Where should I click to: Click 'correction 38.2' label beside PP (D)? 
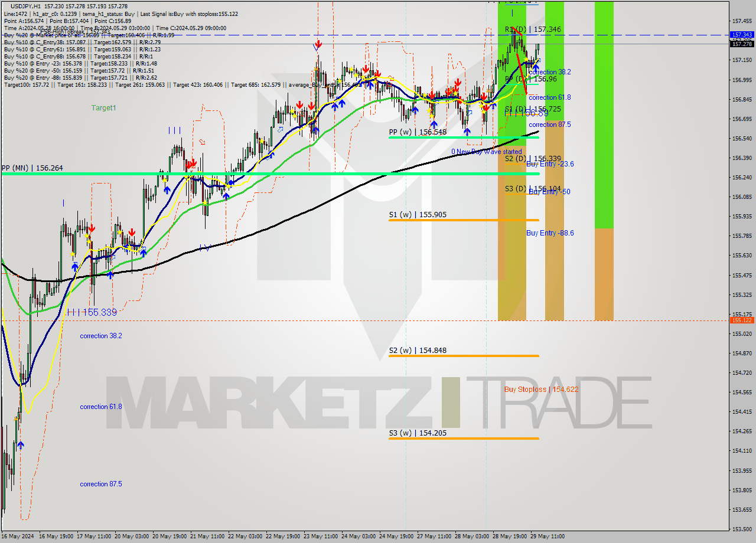click(549, 72)
